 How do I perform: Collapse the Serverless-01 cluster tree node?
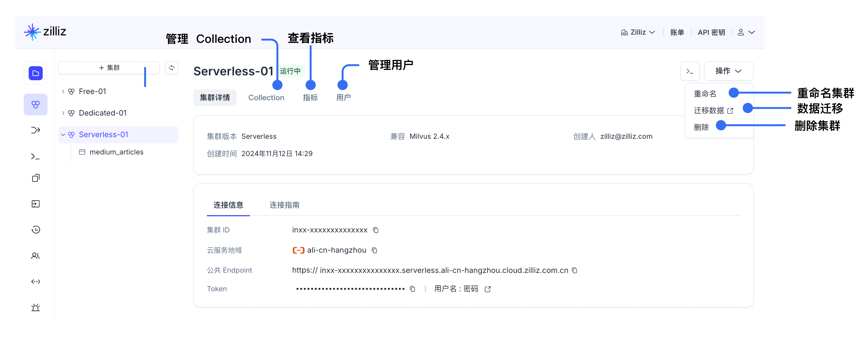click(63, 135)
